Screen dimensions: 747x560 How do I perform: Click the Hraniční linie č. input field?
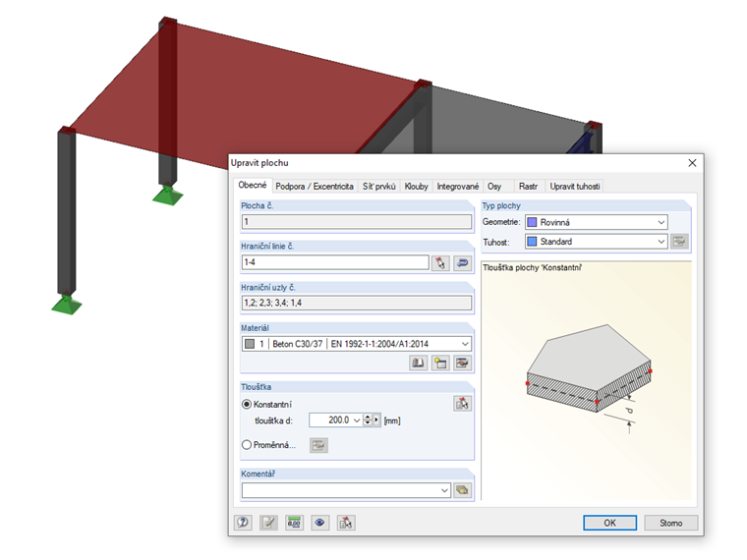click(x=335, y=262)
